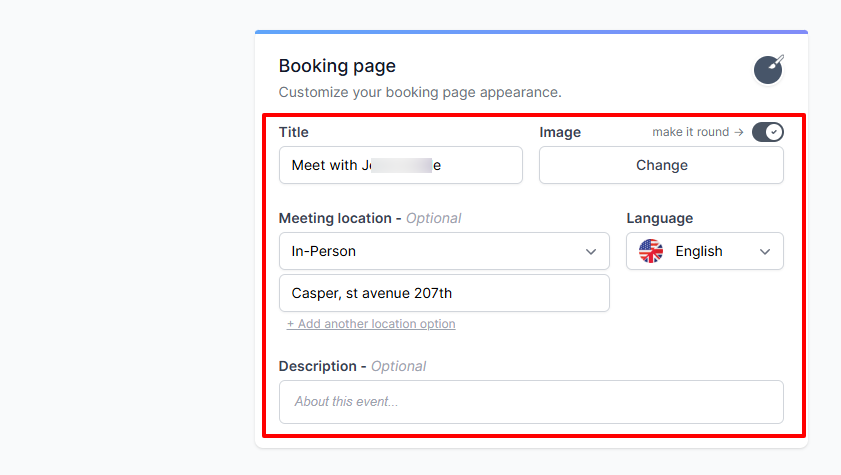The image size is (841, 475).
Task: Click the Language field label
Action: pos(660,218)
